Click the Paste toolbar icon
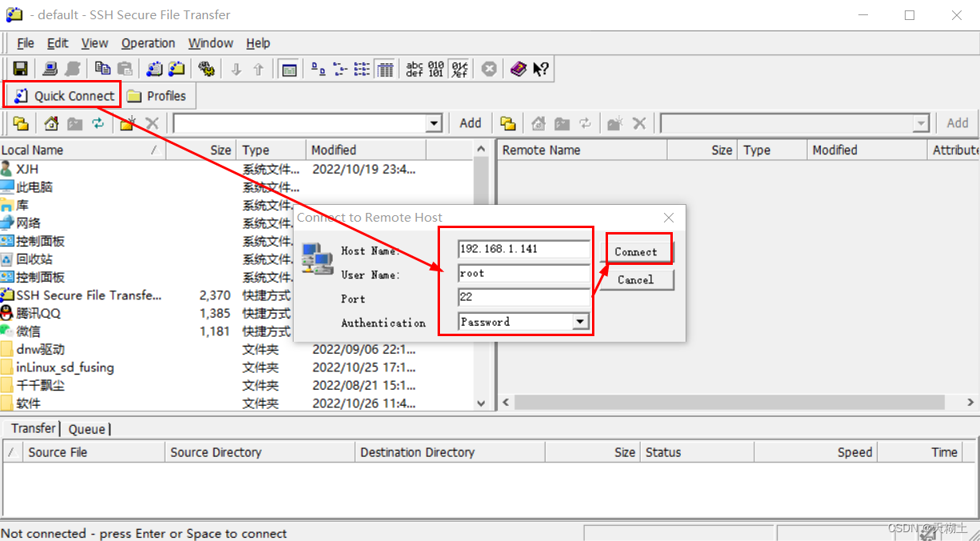This screenshot has height=541, width=980. (124, 68)
